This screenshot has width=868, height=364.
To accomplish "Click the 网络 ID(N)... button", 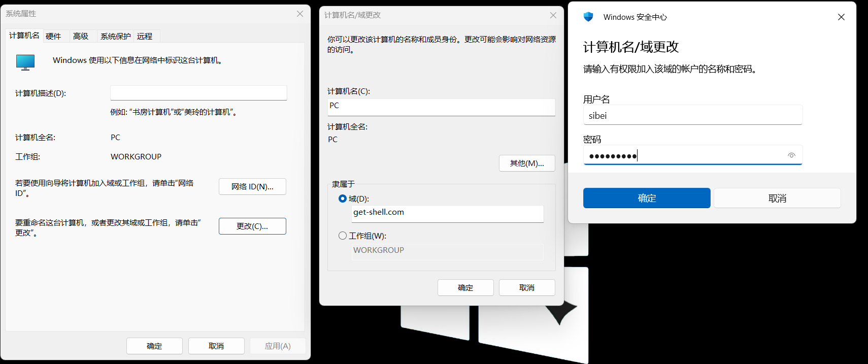I will point(252,186).
